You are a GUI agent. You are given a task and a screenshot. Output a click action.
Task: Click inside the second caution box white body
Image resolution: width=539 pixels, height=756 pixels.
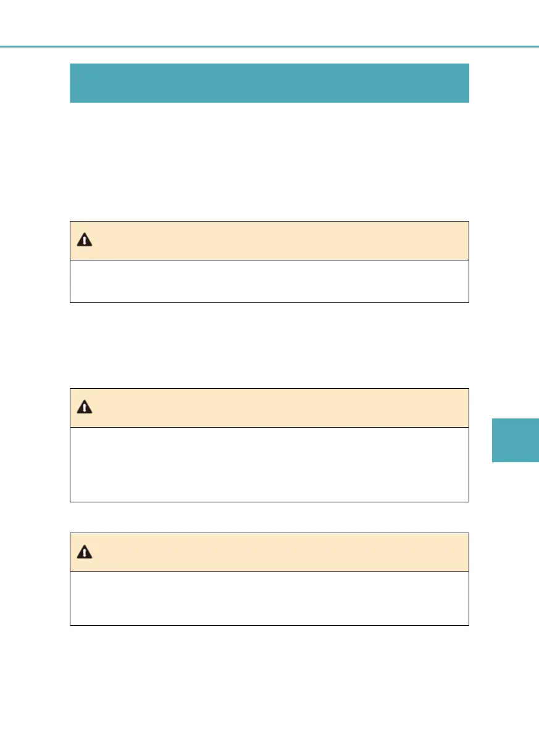[269, 464]
